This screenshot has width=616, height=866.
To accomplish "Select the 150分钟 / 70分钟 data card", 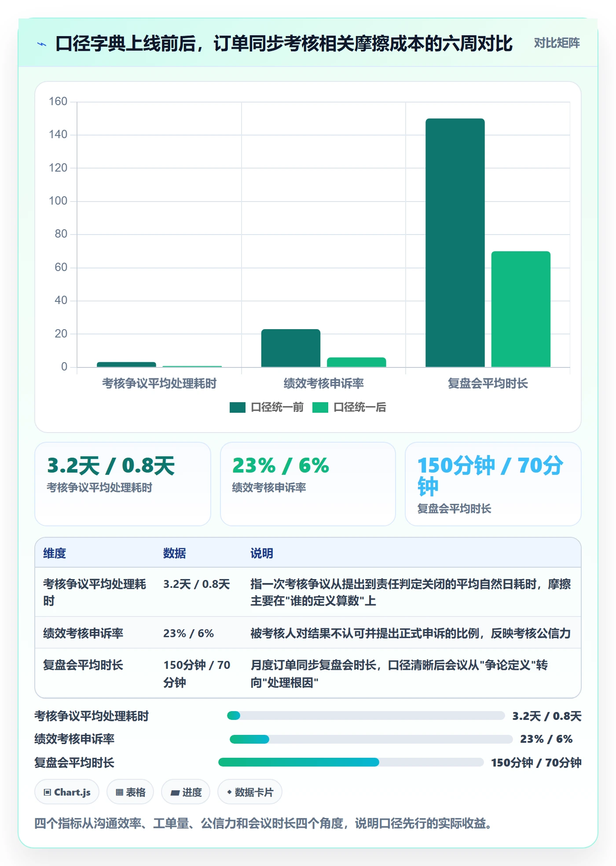I will coord(493,484).
